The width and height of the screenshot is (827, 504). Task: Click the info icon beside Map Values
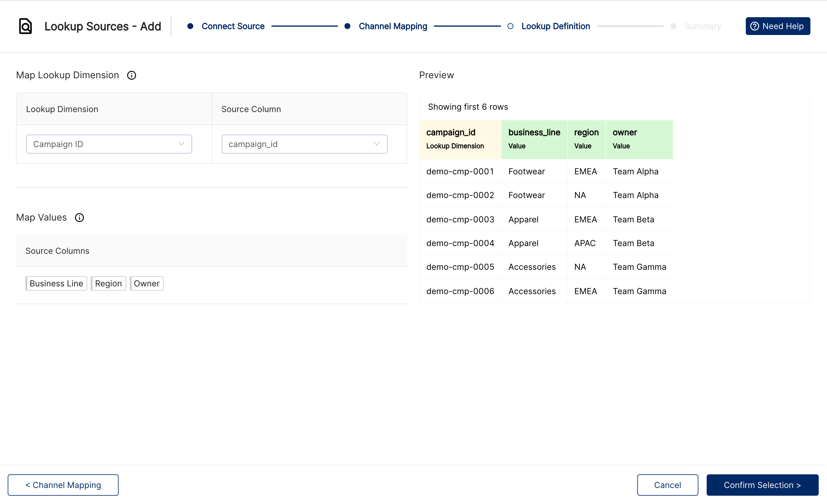79,218
